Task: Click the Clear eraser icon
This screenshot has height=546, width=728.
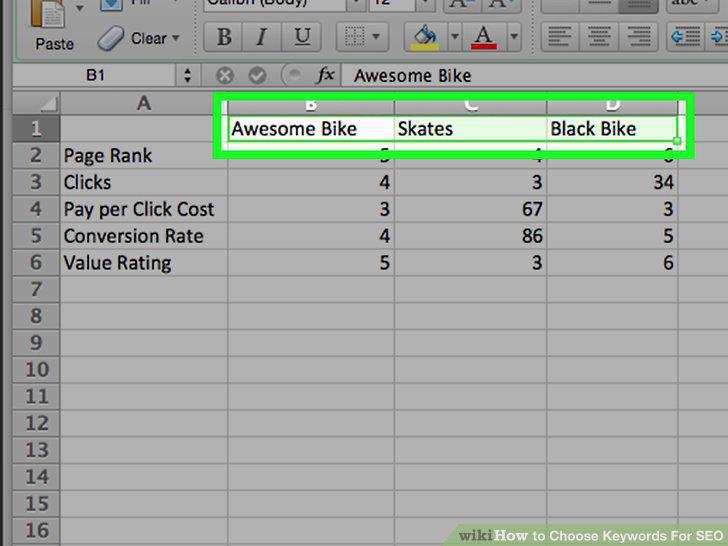Action: click(110, 38)
